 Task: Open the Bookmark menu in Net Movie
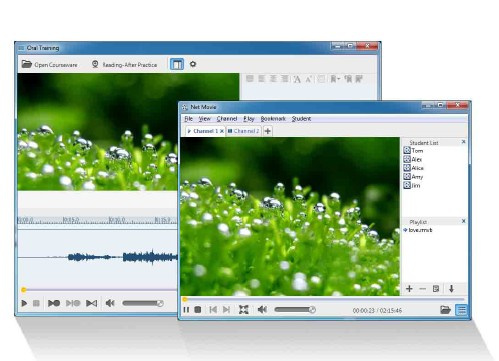[273, 119]
